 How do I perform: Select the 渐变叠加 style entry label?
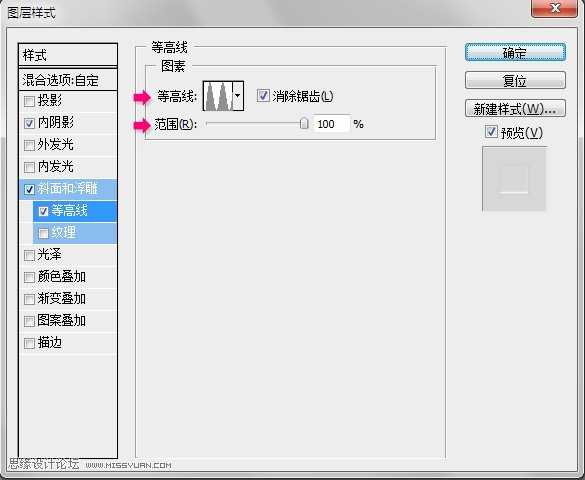(x=62, y=298)
